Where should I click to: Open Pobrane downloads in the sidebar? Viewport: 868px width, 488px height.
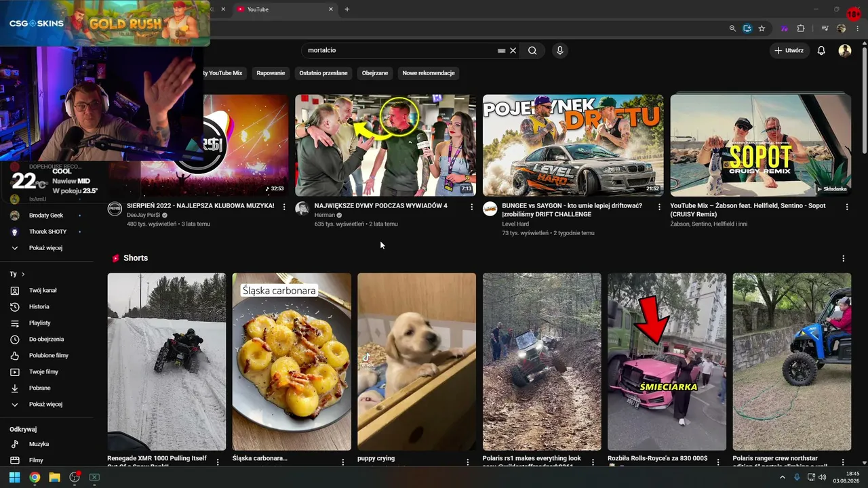click(39, 388)
